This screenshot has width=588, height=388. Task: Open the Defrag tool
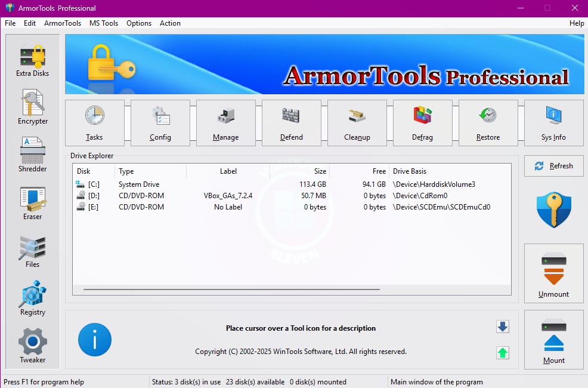pyautogui.click(x=423, y=123)
